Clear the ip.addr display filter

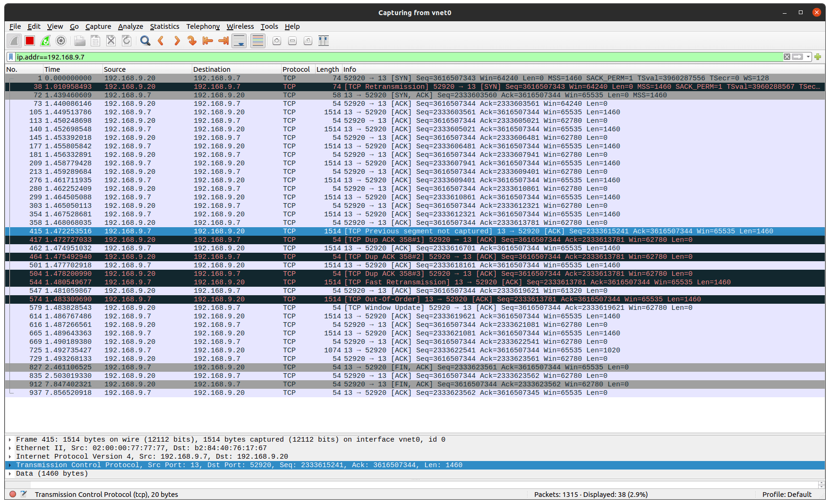click(787, 56)
